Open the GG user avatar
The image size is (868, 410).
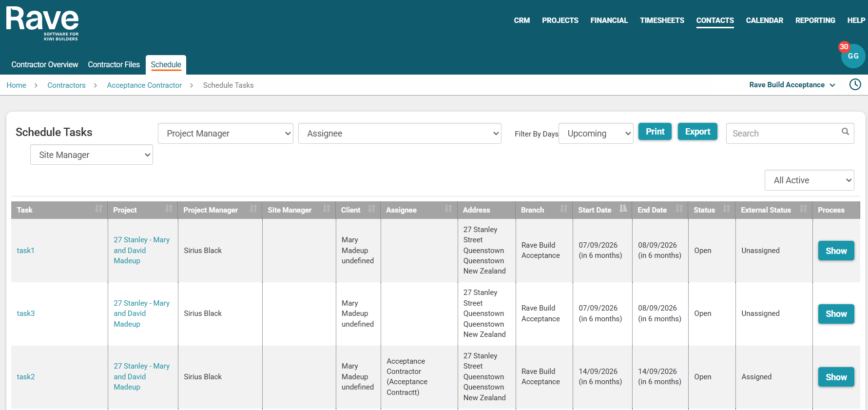pos(853,56)
